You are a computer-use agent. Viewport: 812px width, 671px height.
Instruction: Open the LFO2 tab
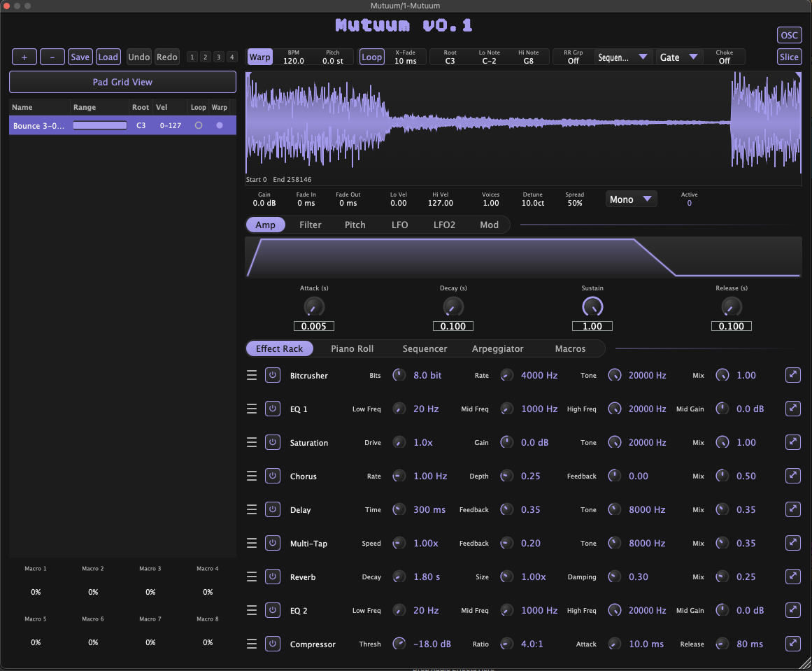click(444, 225)
